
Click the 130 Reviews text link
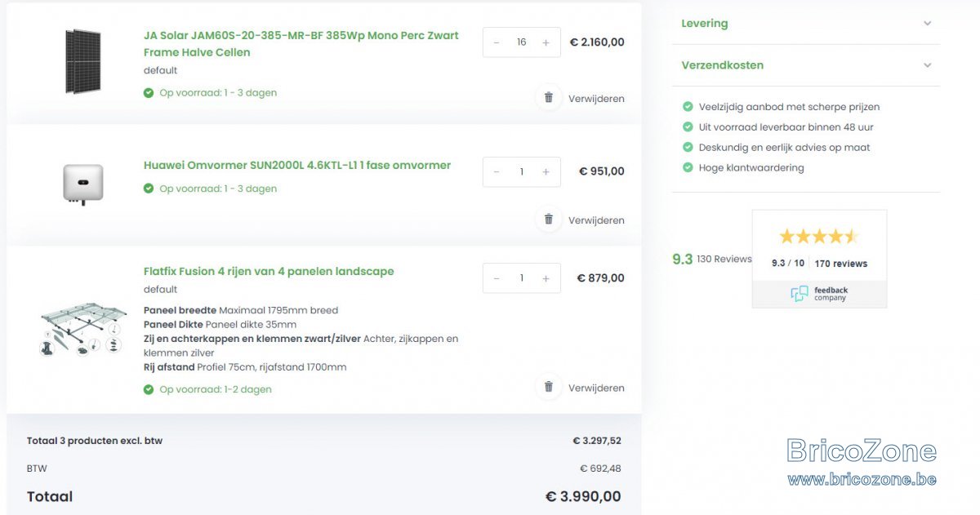(724, 260)
